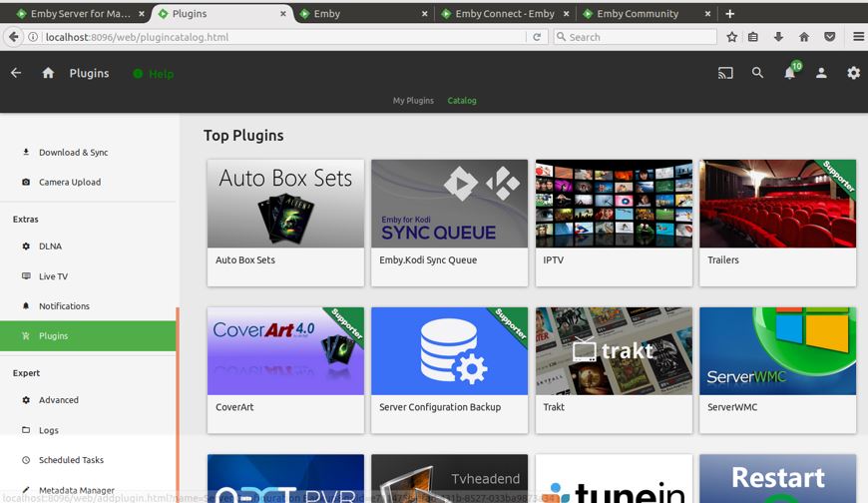The image size is (868, 503).
Task: Open the browser hamburger menu
Action: point(858,37)
